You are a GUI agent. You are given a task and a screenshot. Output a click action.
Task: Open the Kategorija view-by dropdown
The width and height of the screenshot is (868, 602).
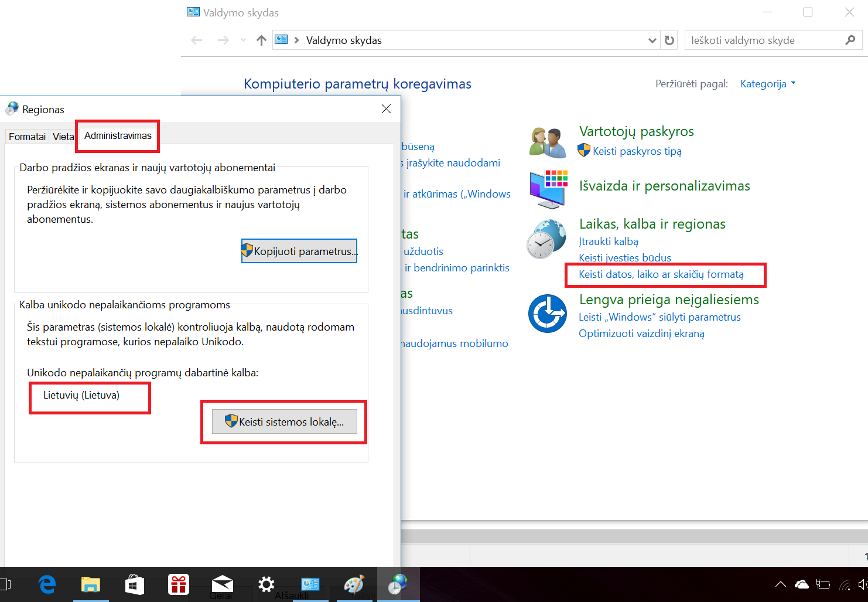(x=768, y=84)
